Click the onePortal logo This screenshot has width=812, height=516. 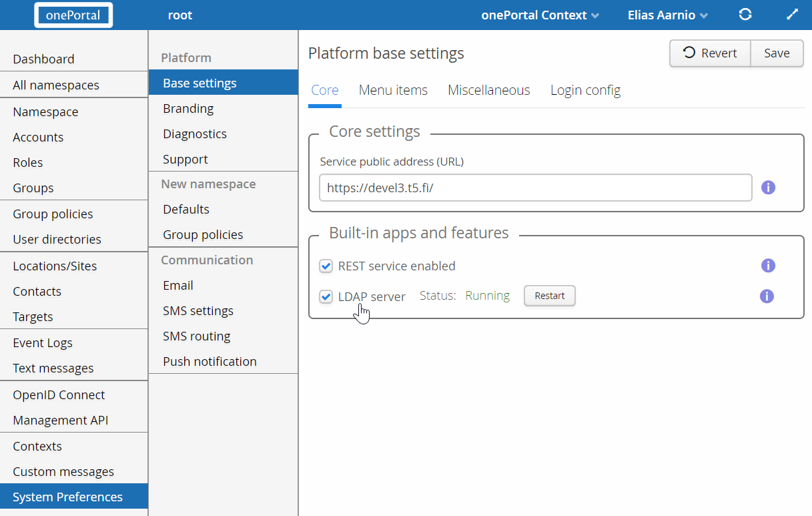click(x=73, y=15)
